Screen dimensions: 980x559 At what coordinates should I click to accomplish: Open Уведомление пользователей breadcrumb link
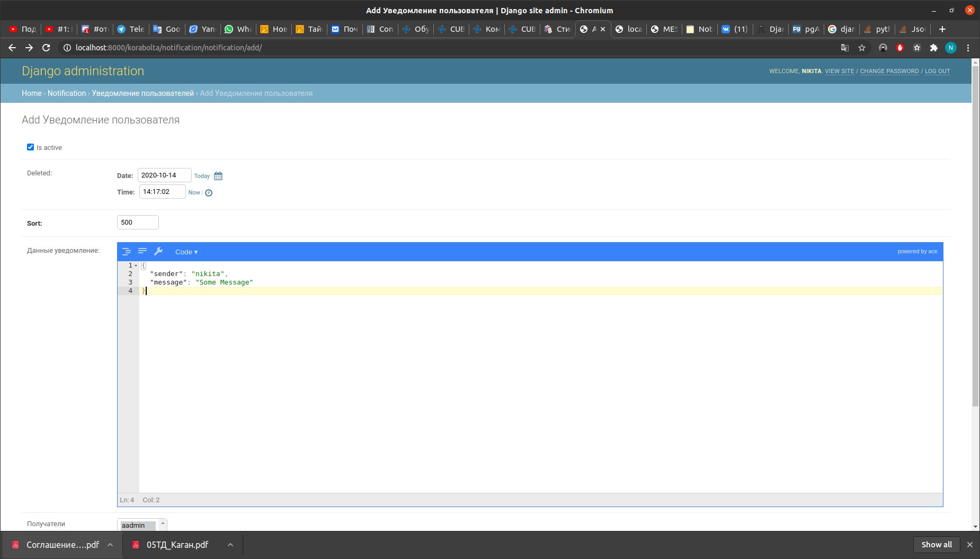point(143,93)
